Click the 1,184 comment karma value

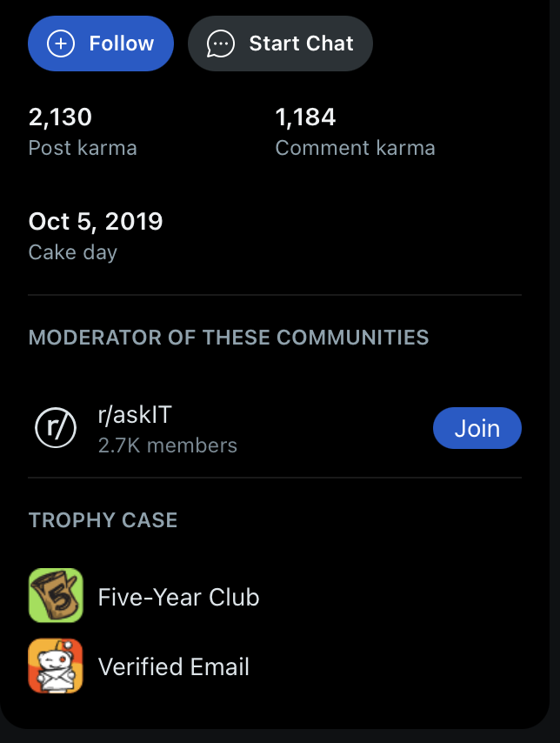click(x=305, y=117)
